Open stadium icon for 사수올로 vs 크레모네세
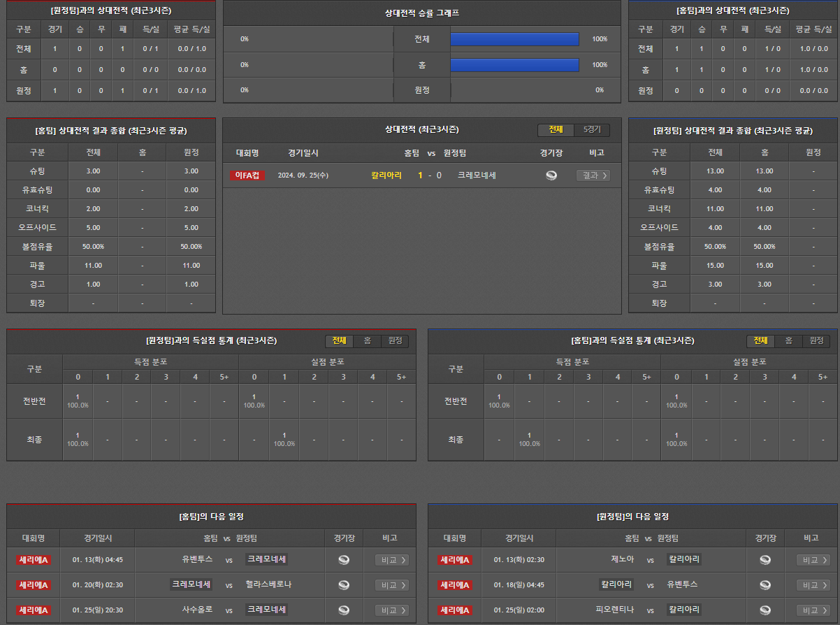The width and height of the screenshot is (840, 625). pos(344,610)
